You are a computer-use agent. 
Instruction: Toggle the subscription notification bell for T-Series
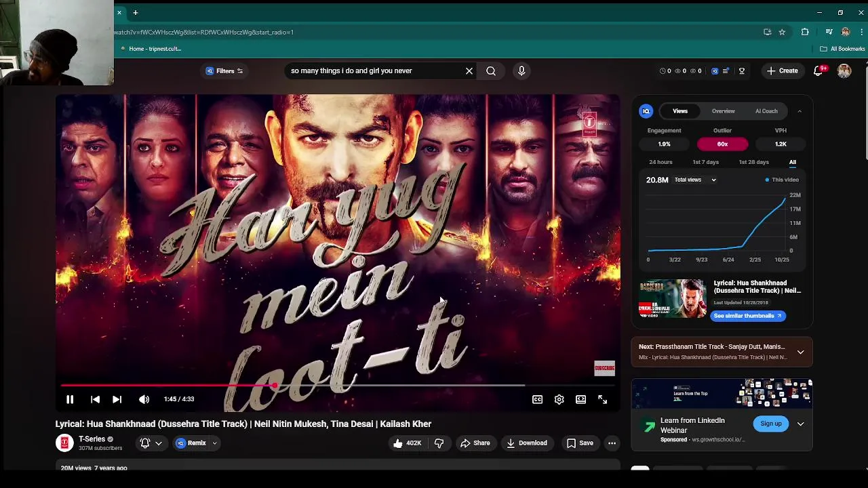[144, 443]
